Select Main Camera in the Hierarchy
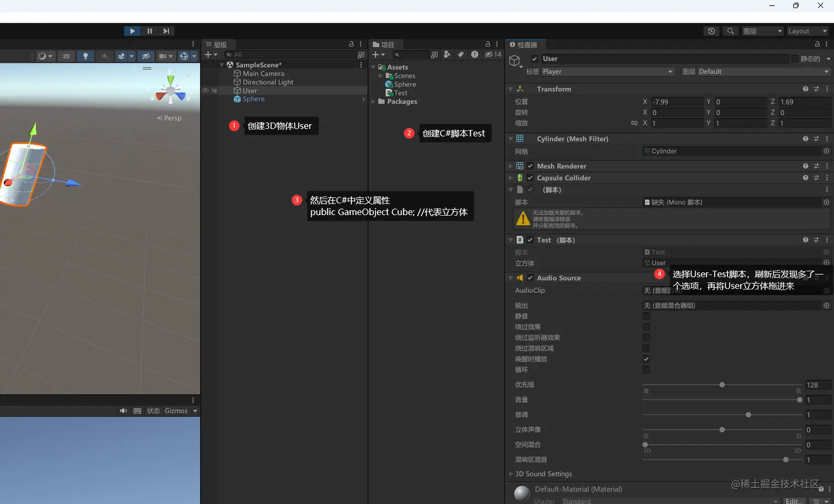Screen dimensions: 834x504 264,73
